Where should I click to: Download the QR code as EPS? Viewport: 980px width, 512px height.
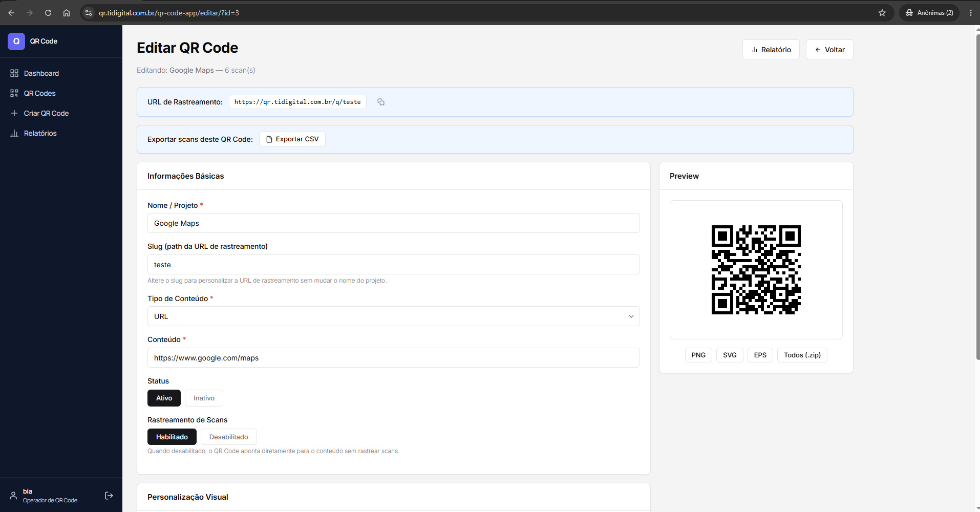[x=760, y=355]
